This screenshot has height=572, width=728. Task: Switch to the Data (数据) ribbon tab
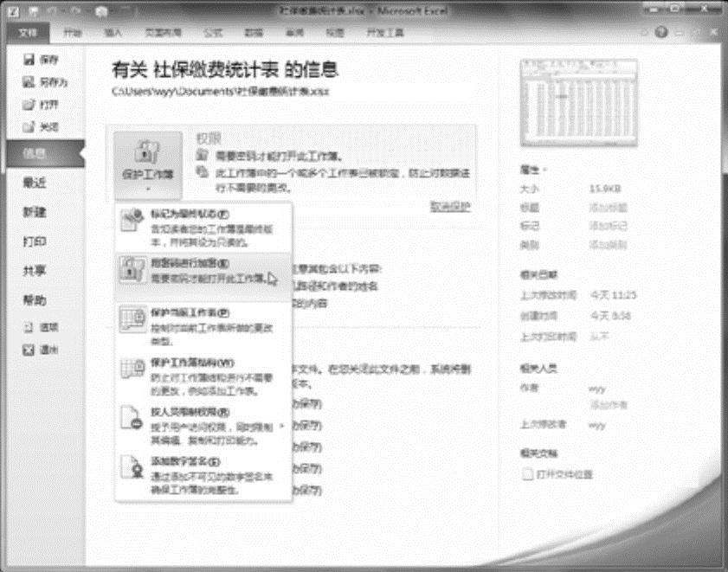[254, 33]
